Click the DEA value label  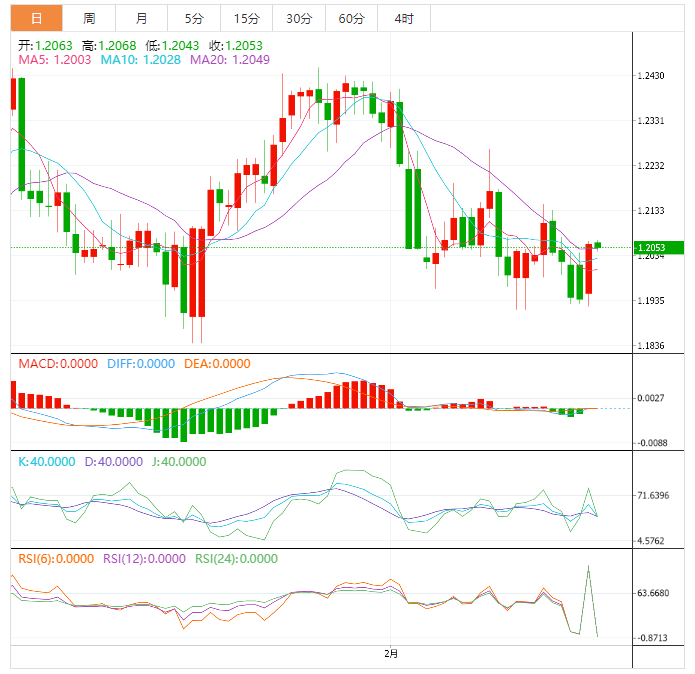pos(217,364)
